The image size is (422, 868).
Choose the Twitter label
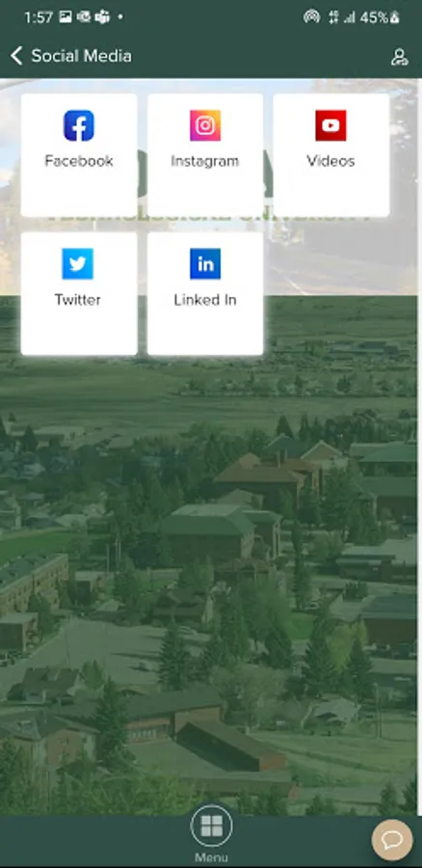click(77, 300)
